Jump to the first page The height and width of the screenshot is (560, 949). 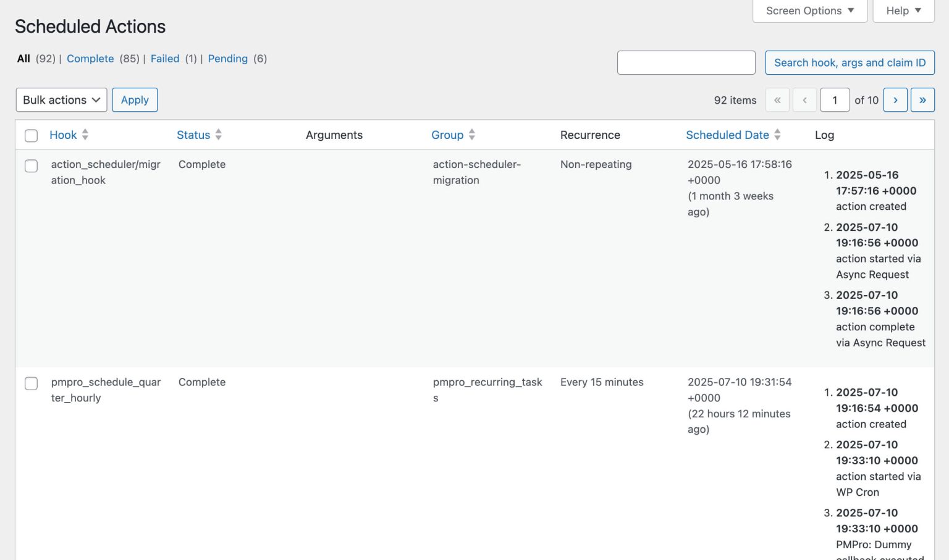click(x=777, y=99)
